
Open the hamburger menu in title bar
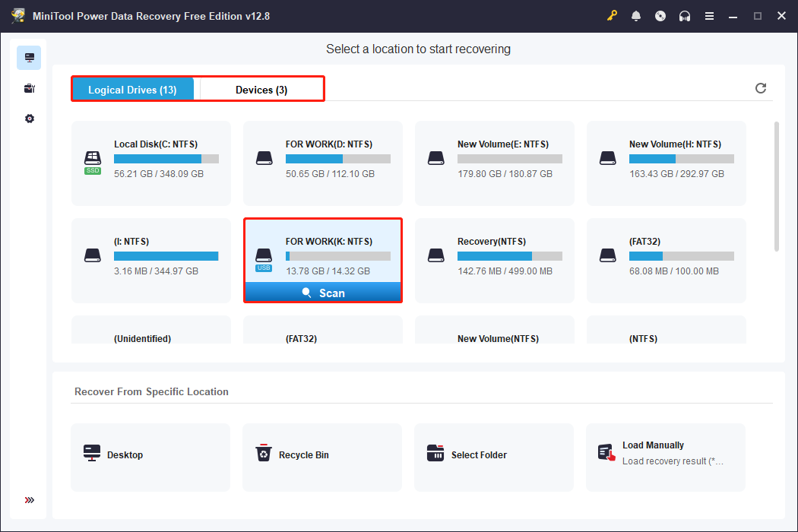(709, 16)
